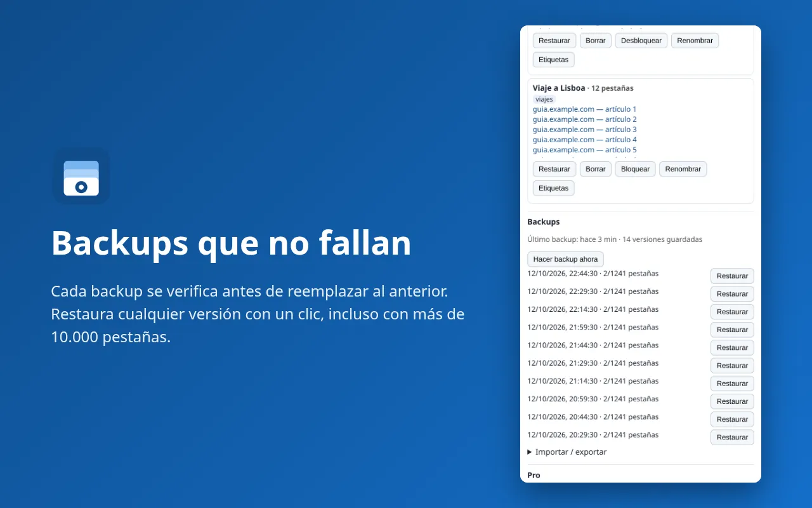
Task: Restore the 21:14:30 backup
Action: pyautogui.click(x=732, y=384)
